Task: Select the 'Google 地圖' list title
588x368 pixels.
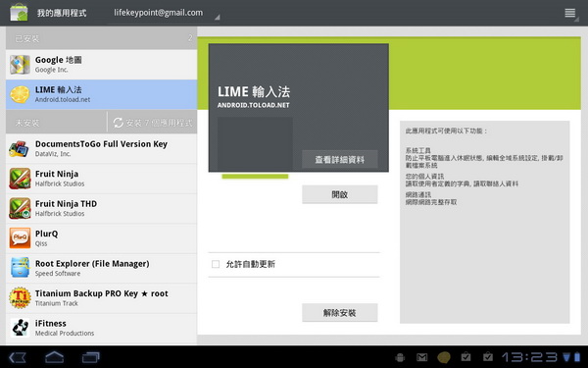Action: pos(59,60)
